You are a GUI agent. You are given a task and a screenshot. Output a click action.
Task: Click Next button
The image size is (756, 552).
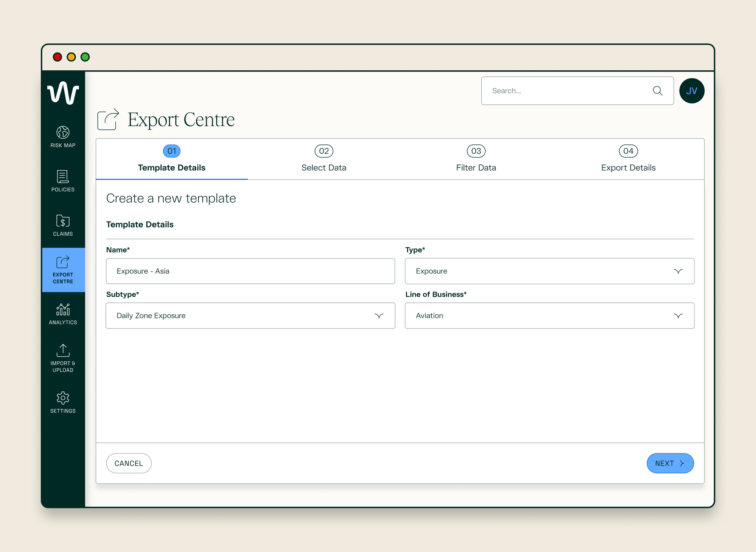[x=670, y=463]
